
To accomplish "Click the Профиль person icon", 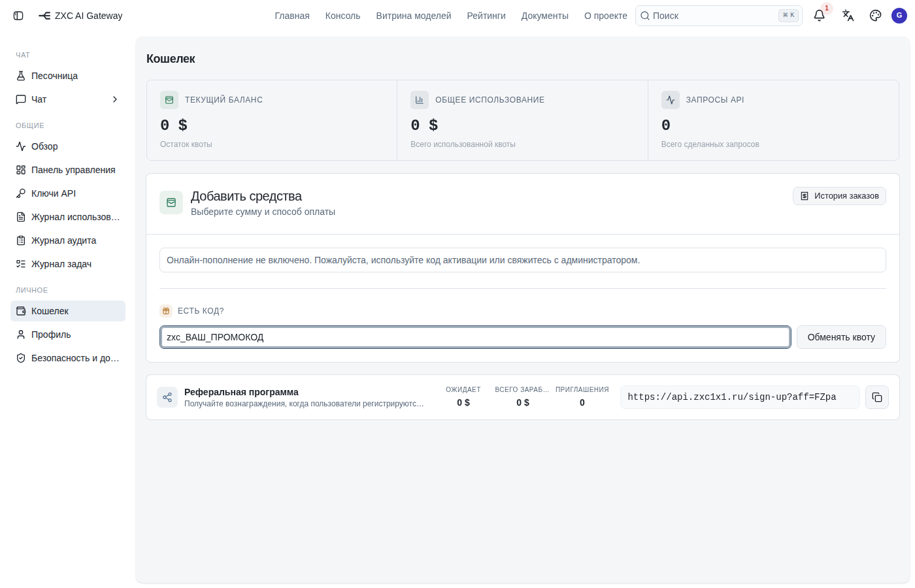I will click(21, 335).
